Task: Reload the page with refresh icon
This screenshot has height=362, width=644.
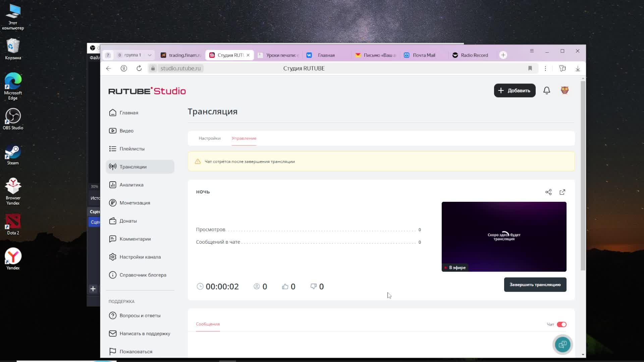Action: 139,68
